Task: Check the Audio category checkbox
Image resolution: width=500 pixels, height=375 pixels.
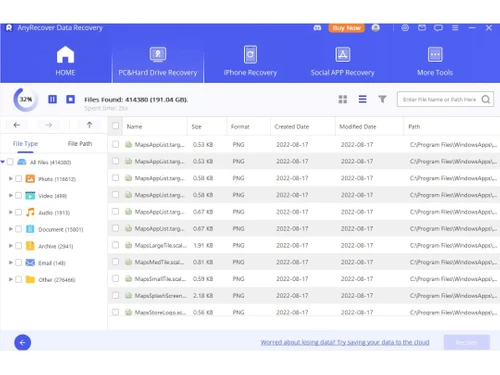Action: pyautogui.click(x=18, y=212)
